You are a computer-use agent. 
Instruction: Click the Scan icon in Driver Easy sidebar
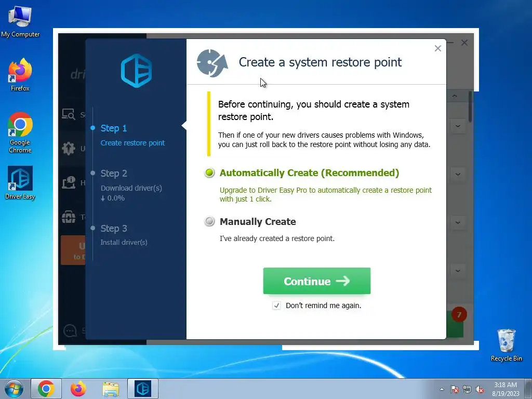(x=69, y=114)
